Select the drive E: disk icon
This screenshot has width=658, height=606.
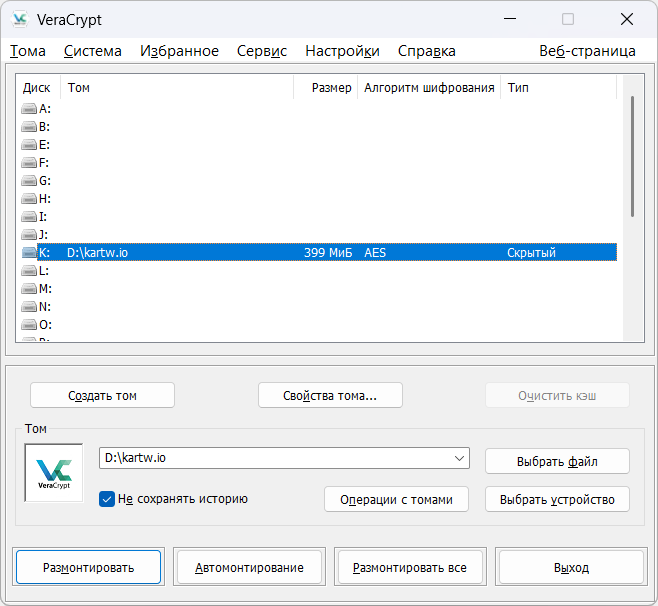pos(29,145)
